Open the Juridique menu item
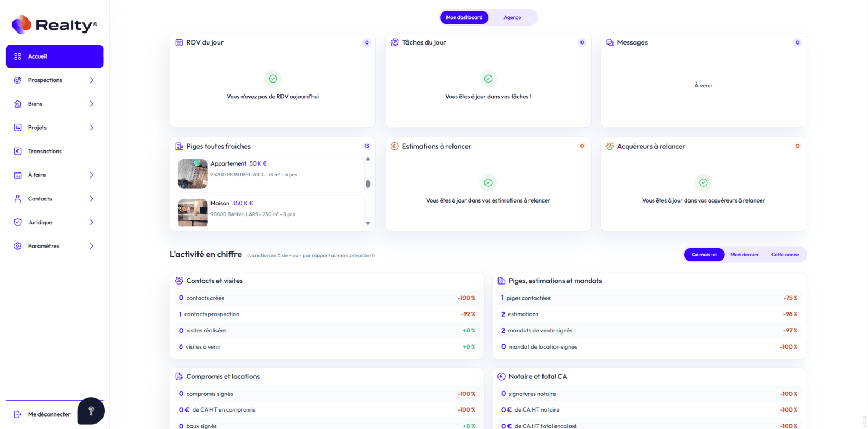 (x=40, y=223)
